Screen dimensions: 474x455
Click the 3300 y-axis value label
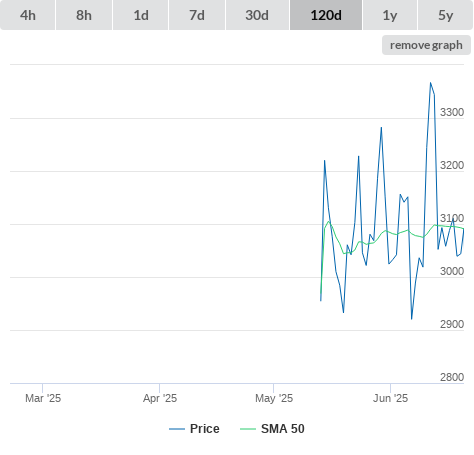[x=452, y=112]
